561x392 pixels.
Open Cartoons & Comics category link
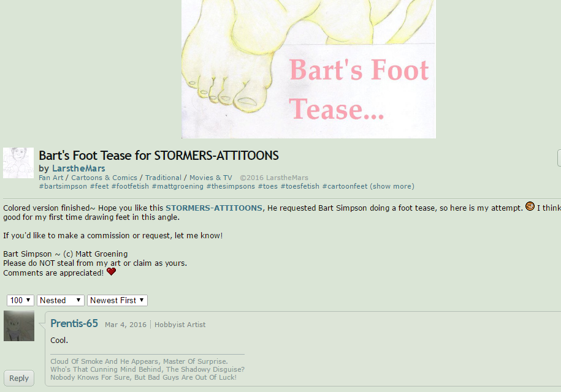point(104,178)
